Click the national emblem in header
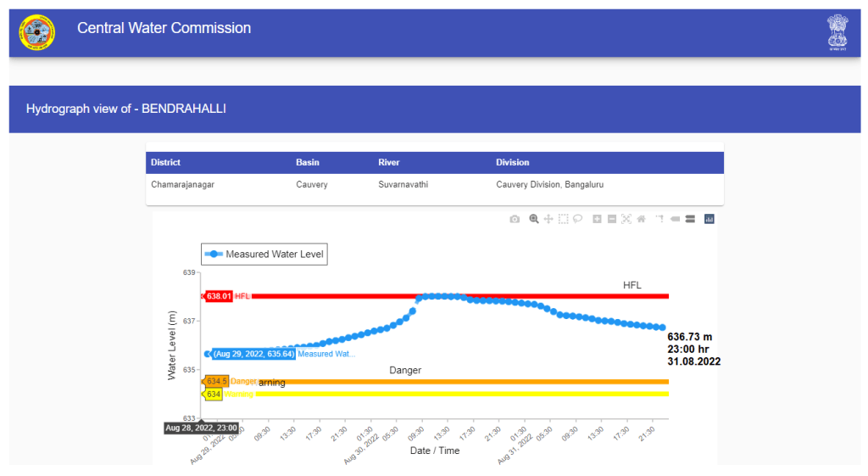 click(x=837, y=33)
